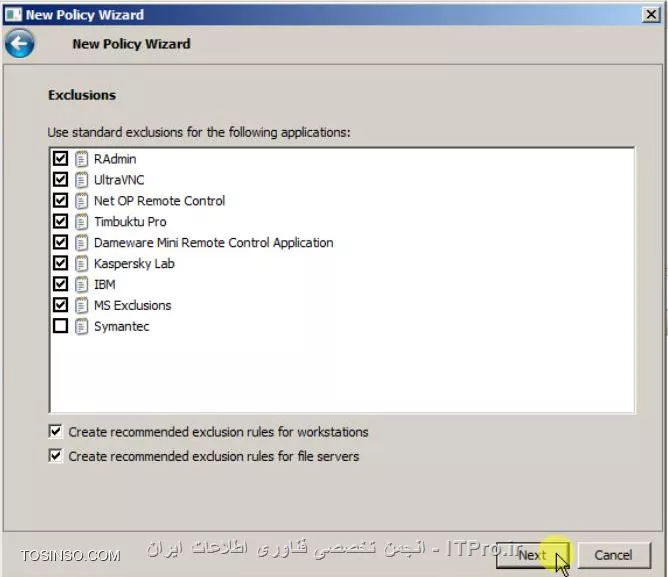The image size is (668, 577).
Task: Select the "Net OP Remote Control" entry text
Action: (x=159, y=201)
